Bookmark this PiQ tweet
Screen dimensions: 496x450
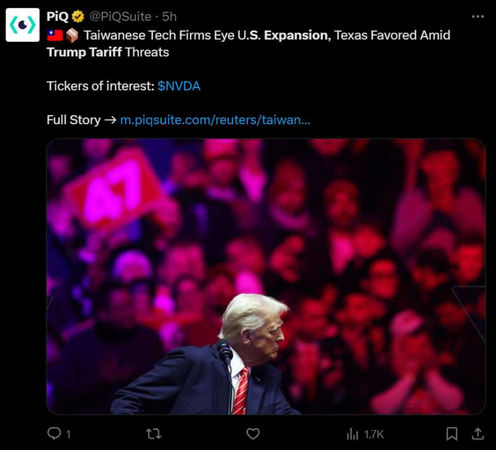(452, 434)
